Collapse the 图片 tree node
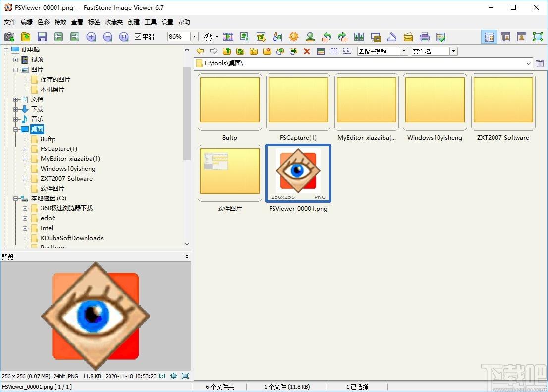The height and width of the screenshot is (392, 548). tap(15, 70)
